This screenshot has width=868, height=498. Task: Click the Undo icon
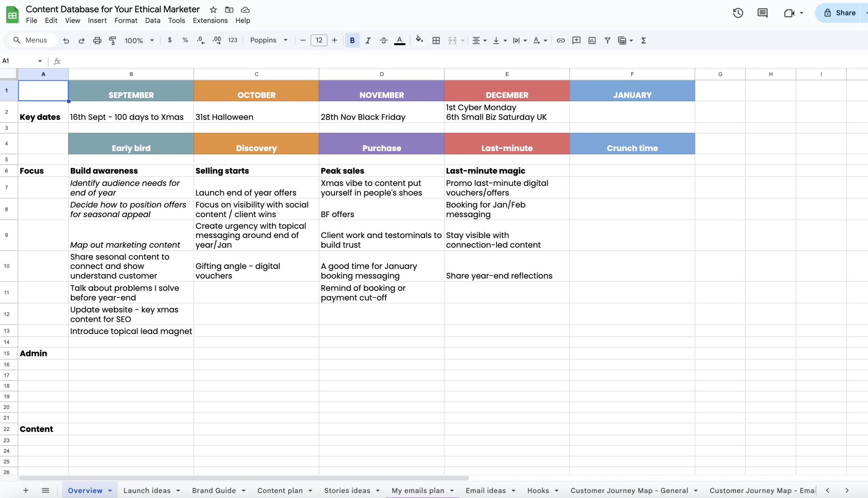(x=66, y=41)
